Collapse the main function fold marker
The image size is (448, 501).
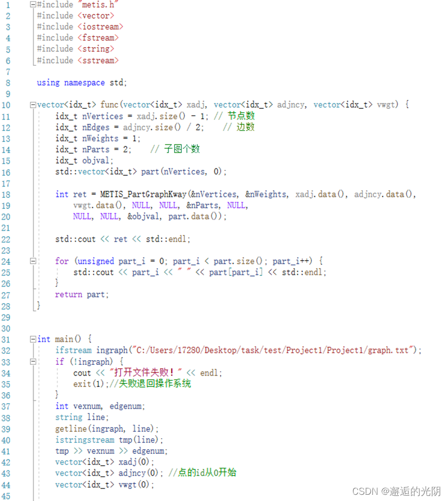(33, 339)
